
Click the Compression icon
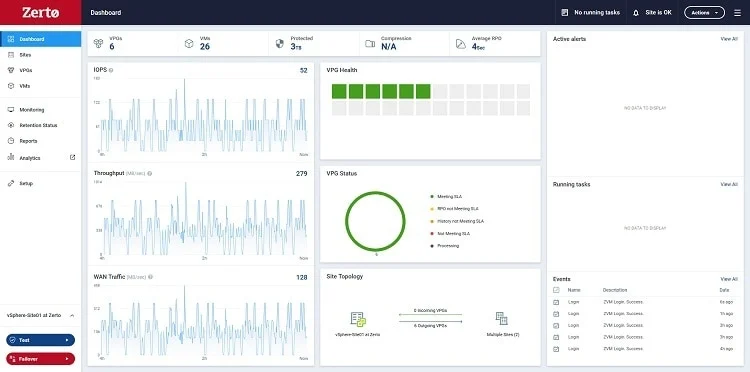click(x=370, y=44)
